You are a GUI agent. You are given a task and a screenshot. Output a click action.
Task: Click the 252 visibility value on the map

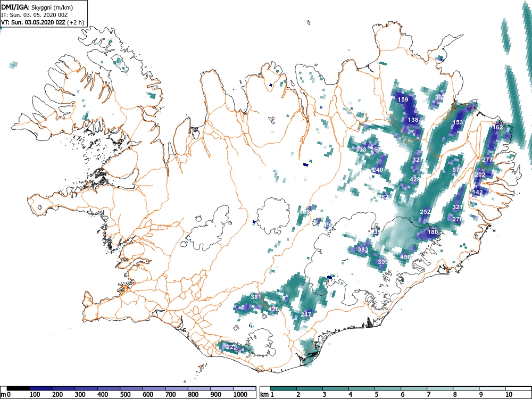coord(425,211)
